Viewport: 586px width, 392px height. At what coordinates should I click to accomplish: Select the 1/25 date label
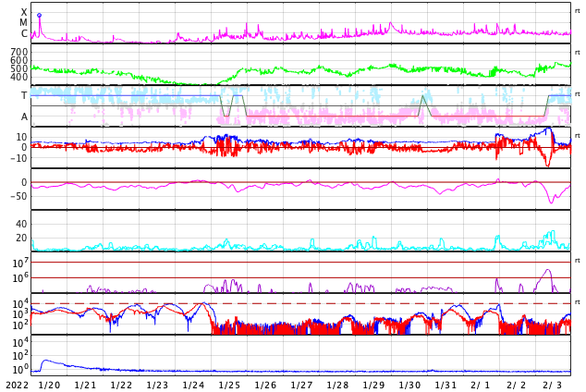point(229,386)
